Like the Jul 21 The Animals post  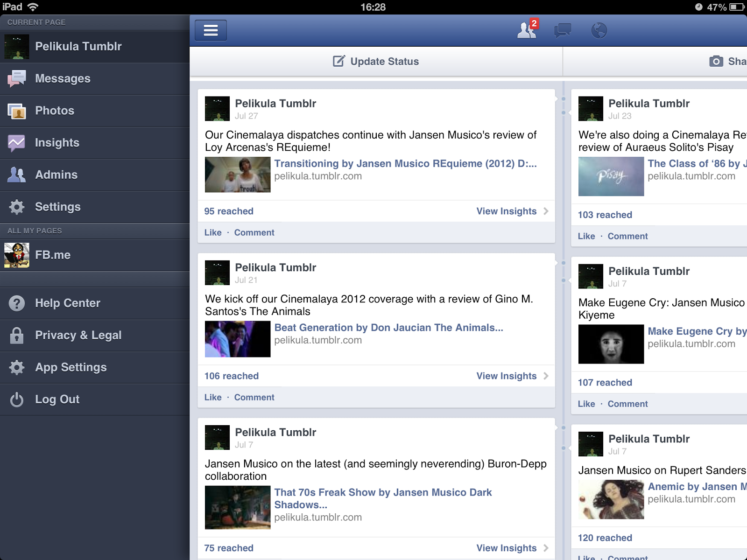click(x=213, y=397)
